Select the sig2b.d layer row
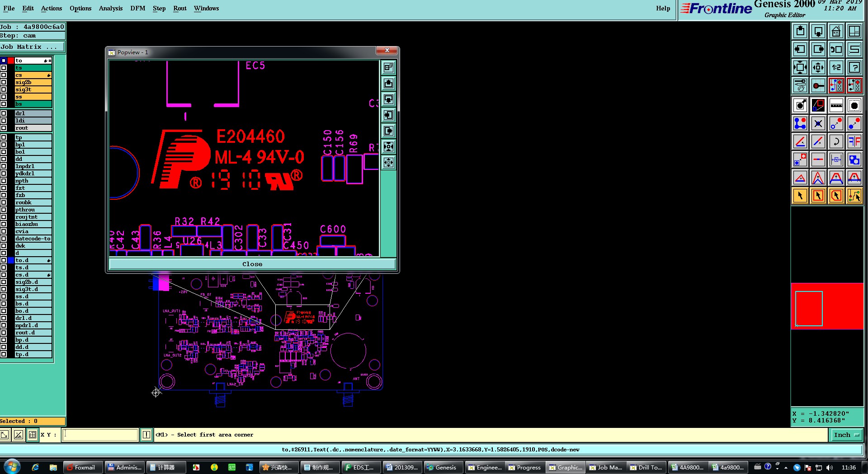The width and height of the screenshot is (868, 474). tap(33, 282)
